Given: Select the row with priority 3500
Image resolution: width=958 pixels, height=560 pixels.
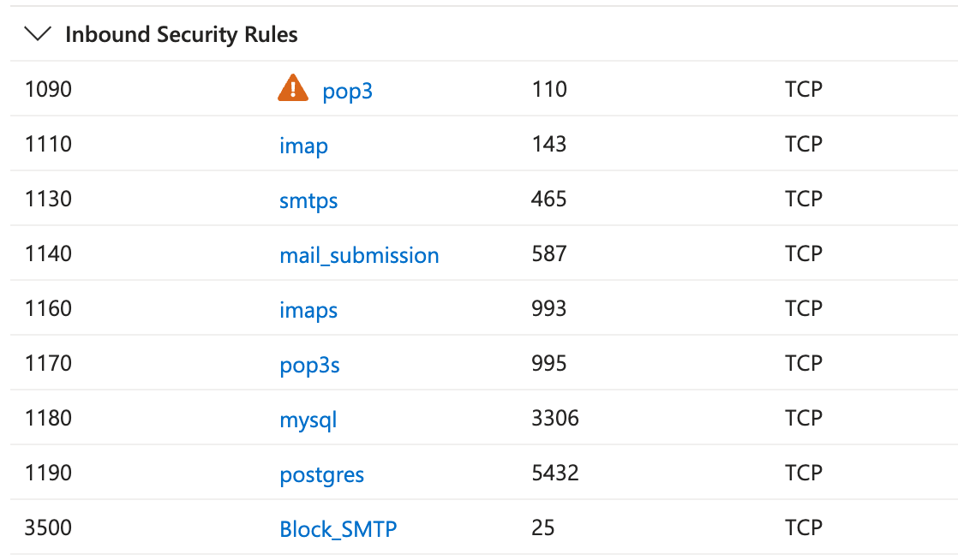Looking at the screenshot, I should 484,527.
